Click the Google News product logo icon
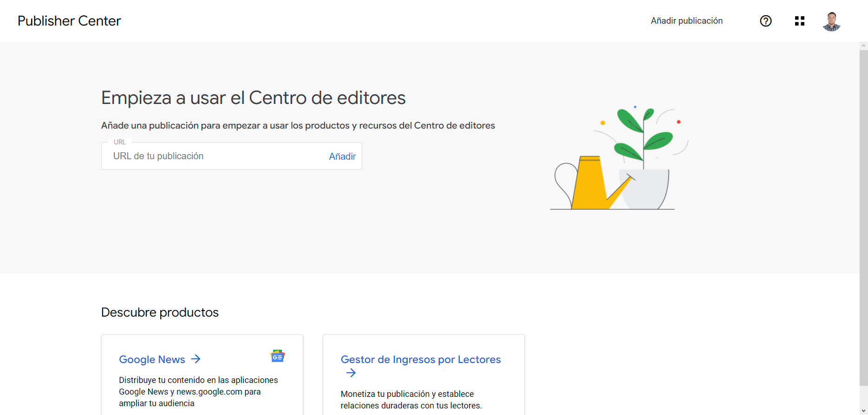 [277, 356]
